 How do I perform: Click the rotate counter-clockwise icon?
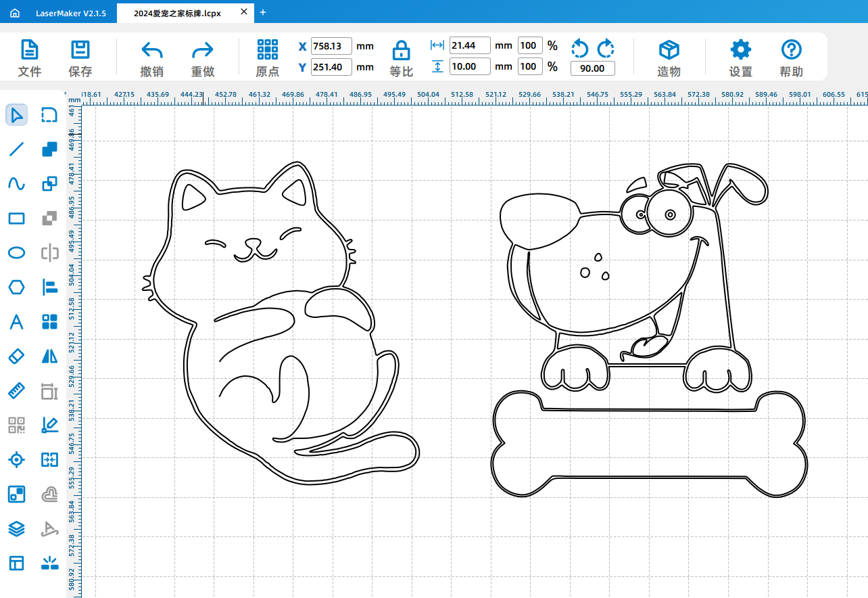point(580,49)
